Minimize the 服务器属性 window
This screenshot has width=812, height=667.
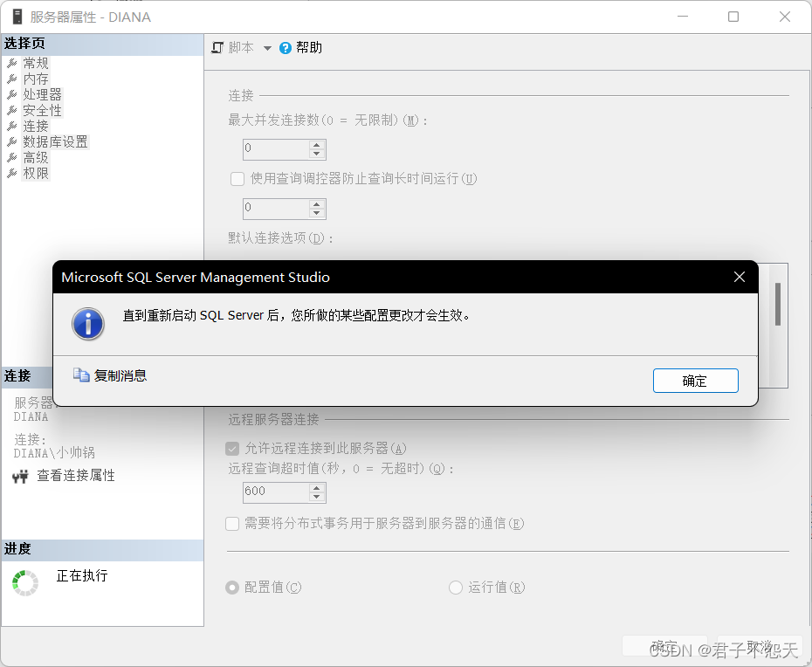[x=683, y=17]
